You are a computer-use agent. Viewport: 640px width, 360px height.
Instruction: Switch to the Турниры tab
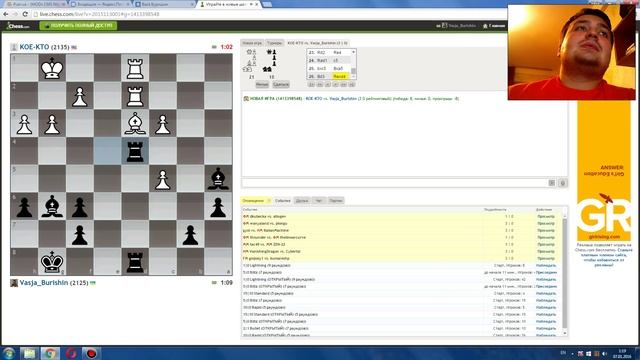click(x=274, y=43)
